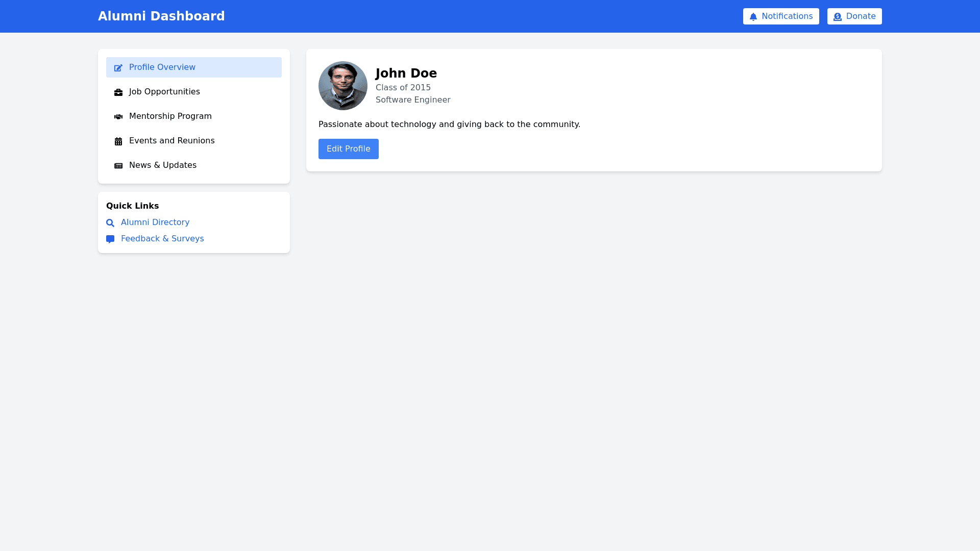Viewport: 980px width, 551px height.
Task: Switch to the Mentorship Program tab
Action: point(170,116)
